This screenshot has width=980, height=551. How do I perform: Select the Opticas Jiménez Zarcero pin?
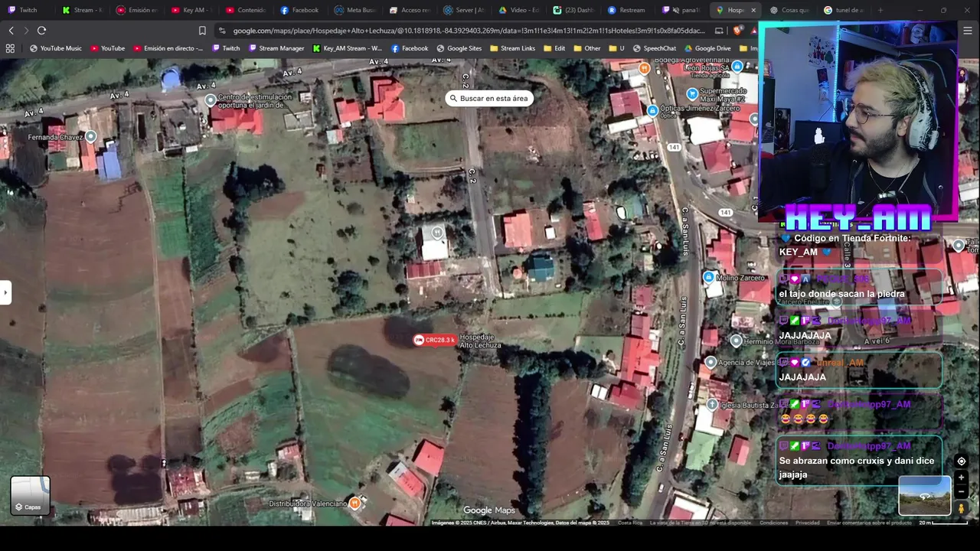[x=652, y=110]
